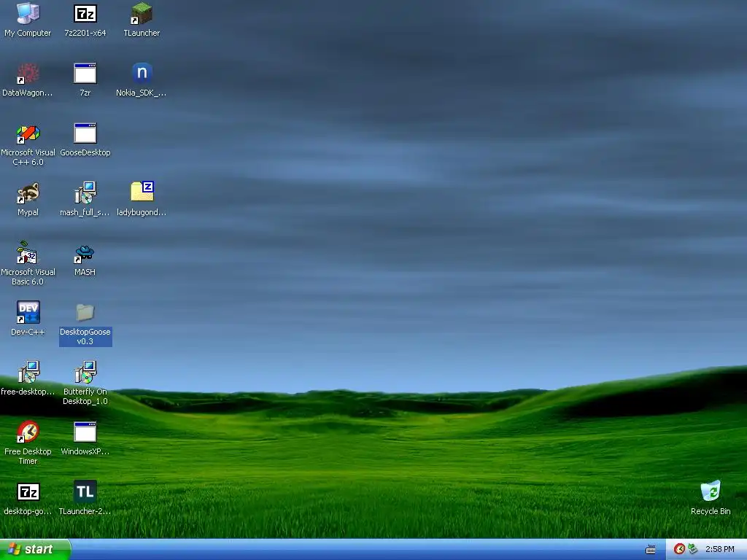Select the TLauncher-2... installer icon
The width and height of the screenshot is (747, 560).
coord(85,492)
